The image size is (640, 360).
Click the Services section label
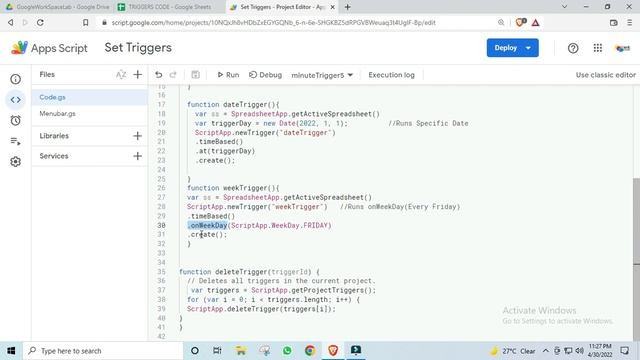click(x=54, y=156)
